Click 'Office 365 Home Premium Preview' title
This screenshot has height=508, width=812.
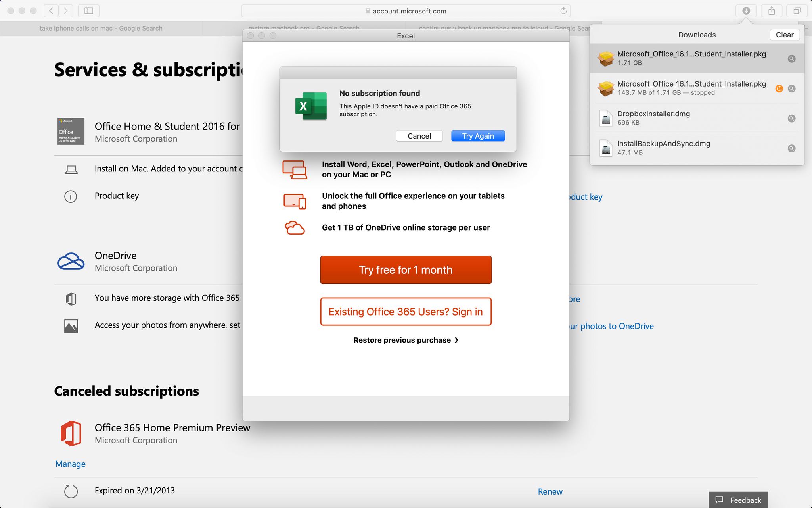pyautogui.click(x=172, y=428)
